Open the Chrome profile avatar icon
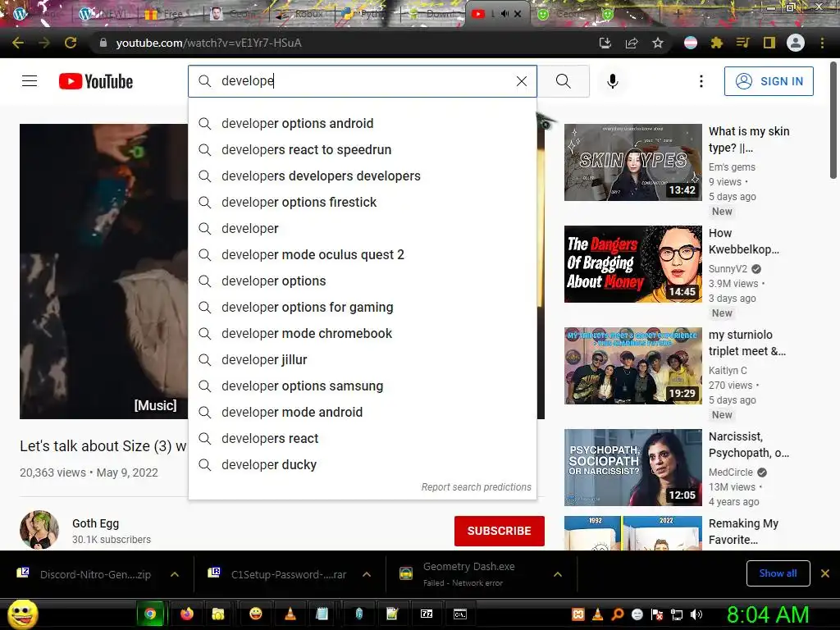This screenshot has height=630, width=840. point(796,43)
